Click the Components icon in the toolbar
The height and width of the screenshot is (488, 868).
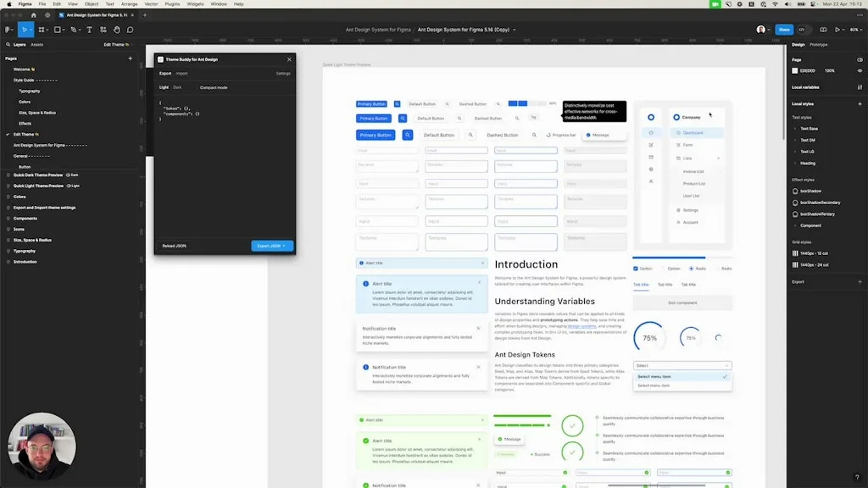pos(103,30)
